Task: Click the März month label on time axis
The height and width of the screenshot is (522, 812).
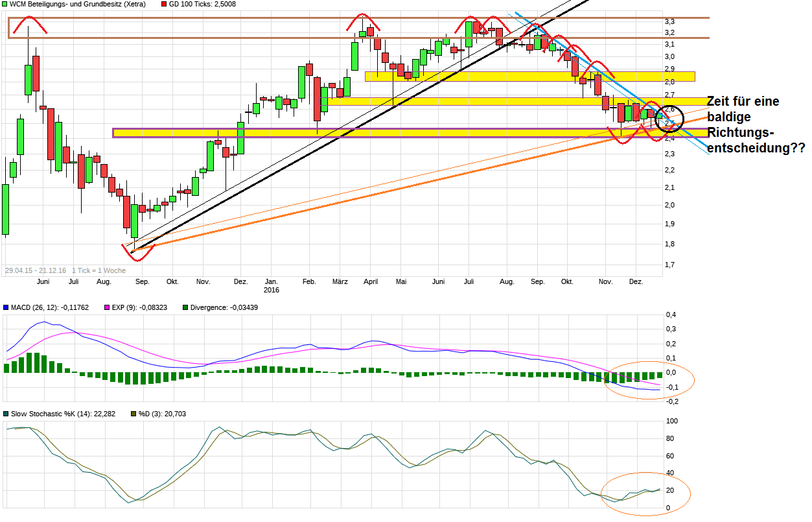Action: 340,282
